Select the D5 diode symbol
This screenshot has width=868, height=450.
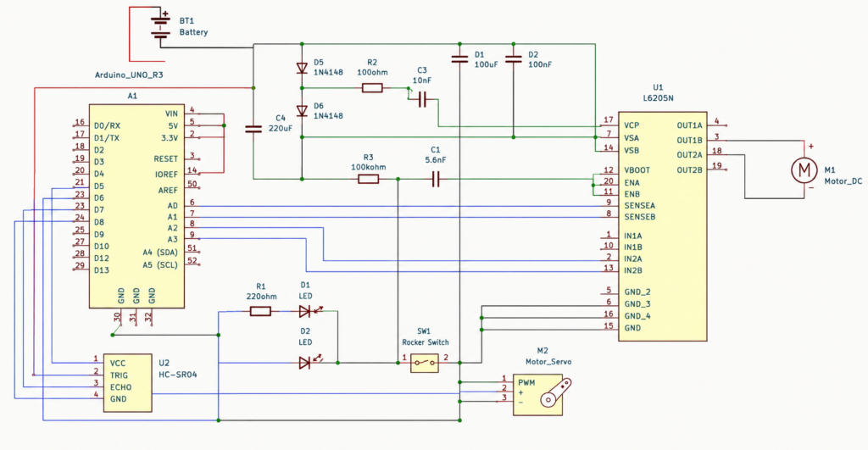click(x=302, y=68)
